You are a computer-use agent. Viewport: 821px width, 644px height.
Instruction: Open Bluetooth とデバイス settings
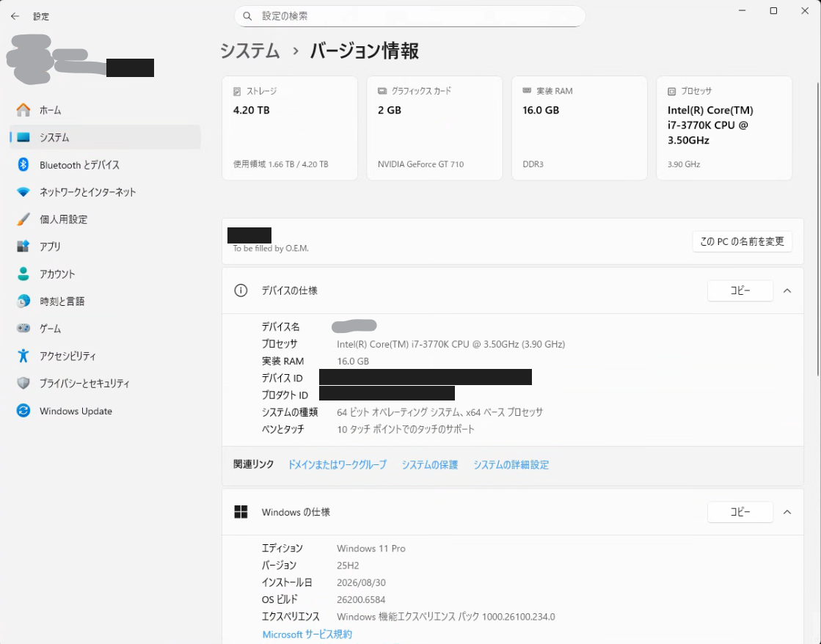[105, 164]
